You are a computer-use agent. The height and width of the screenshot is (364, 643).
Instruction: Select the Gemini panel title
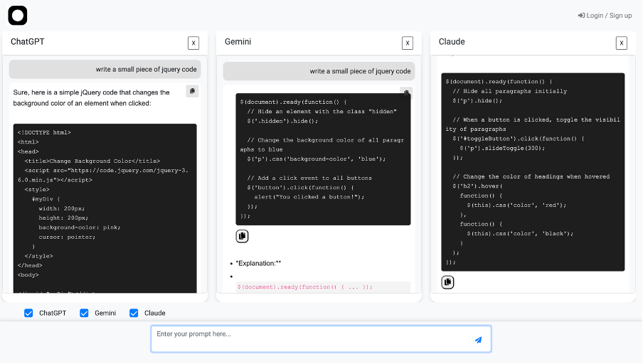click(238, 42)
